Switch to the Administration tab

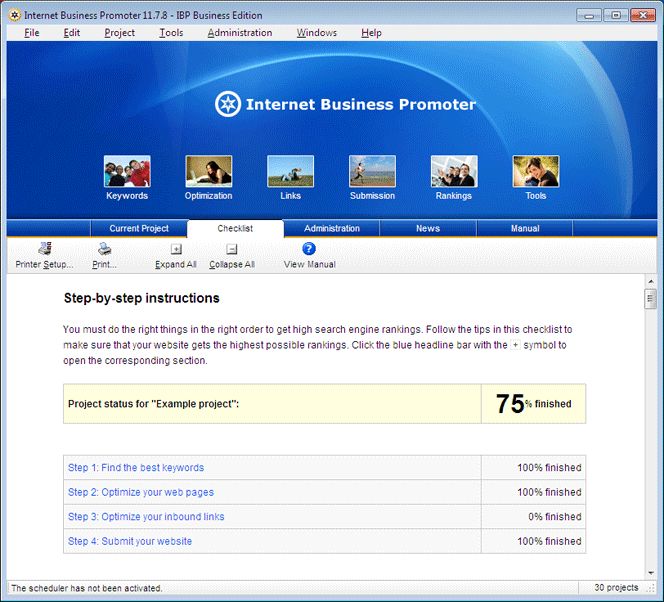(x=332, y=228)
